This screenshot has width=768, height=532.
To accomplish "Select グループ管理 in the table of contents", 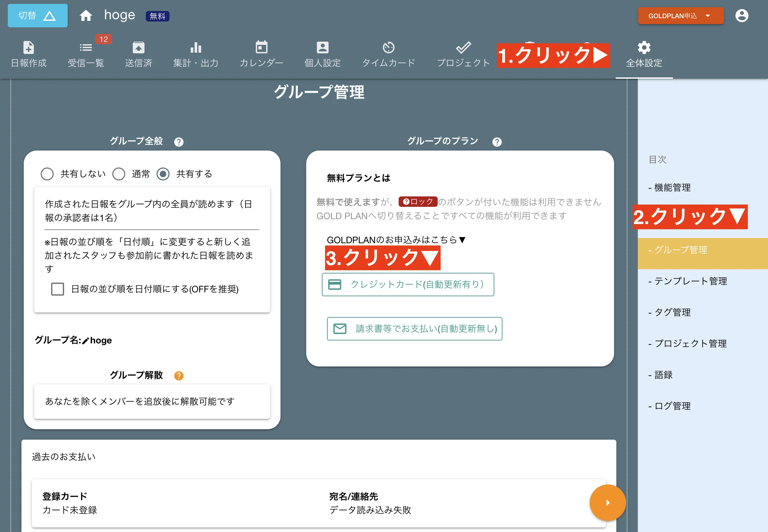I will tap(703, 253).
